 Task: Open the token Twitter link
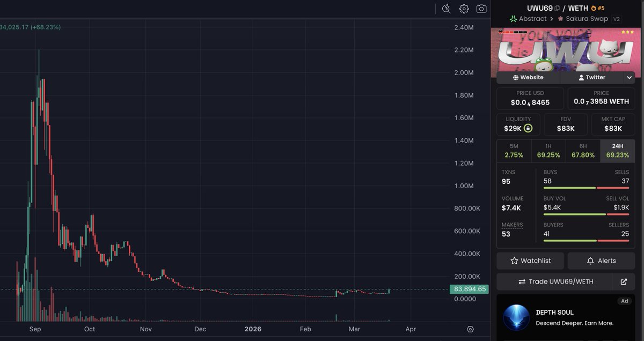coord(592,77)
